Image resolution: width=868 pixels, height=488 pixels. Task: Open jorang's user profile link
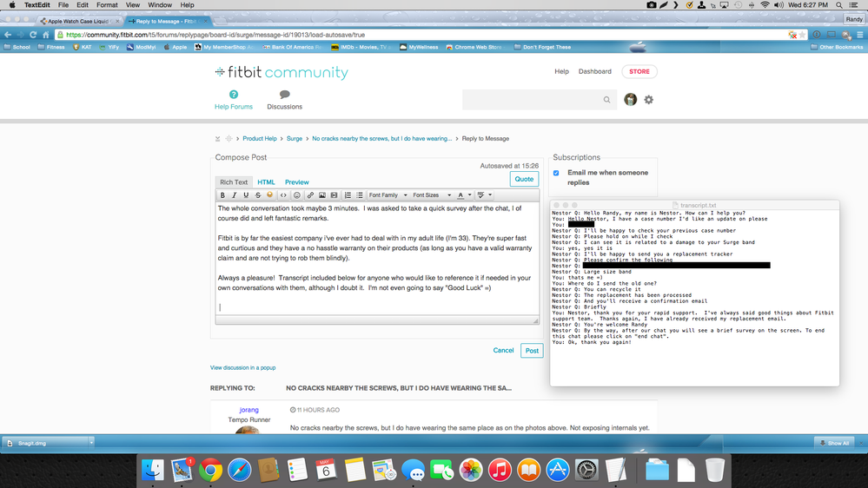coord(249,410)
